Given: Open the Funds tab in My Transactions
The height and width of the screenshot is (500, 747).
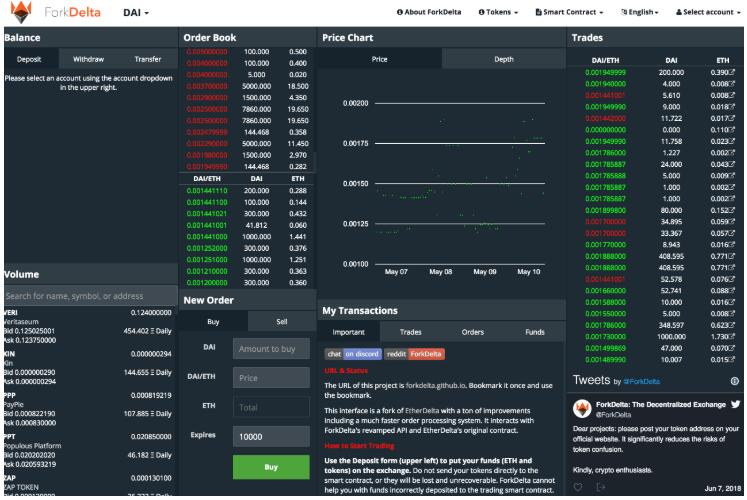Looking at the screenshot, I should 535,332.
